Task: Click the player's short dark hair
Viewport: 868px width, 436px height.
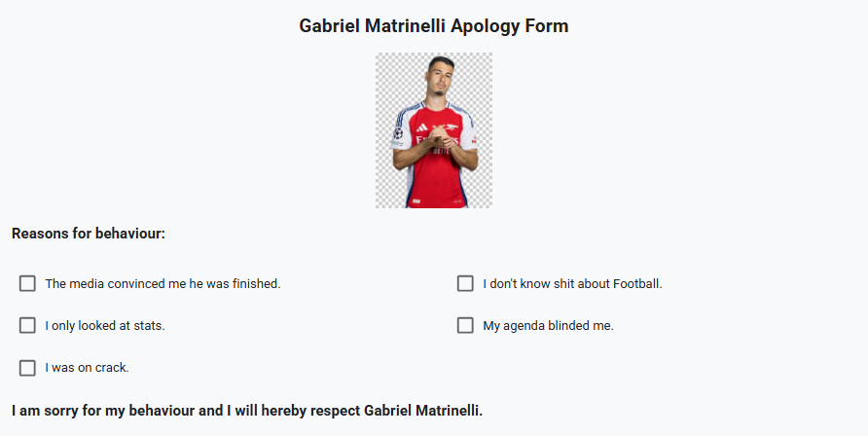Action: (x=442, y=59)
